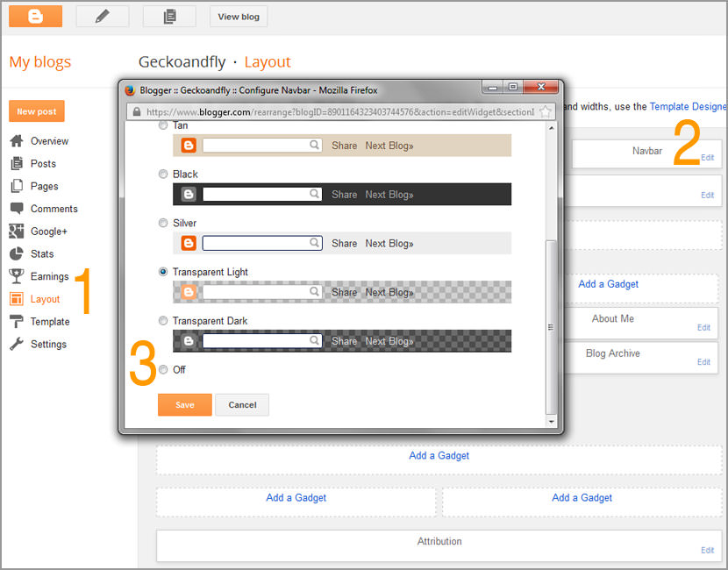Click the Overview house icon
This screenshot has height=570, width=728.
pos(17,140)
